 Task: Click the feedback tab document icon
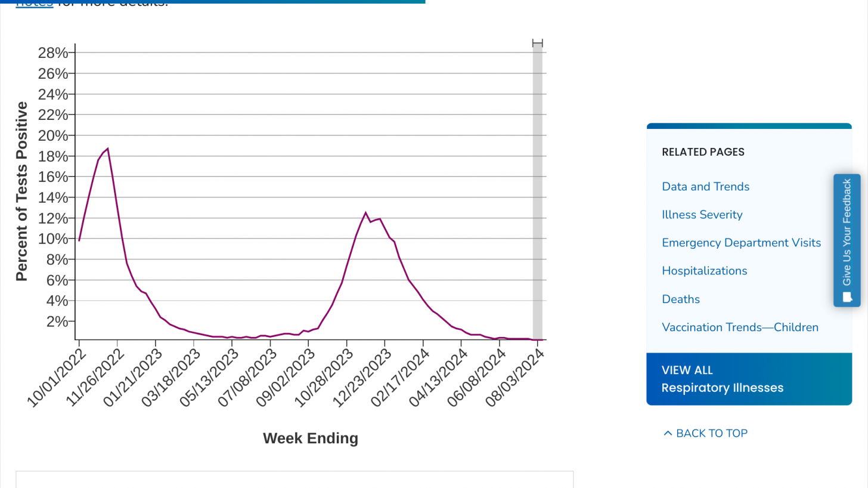(x=847, y=296)
